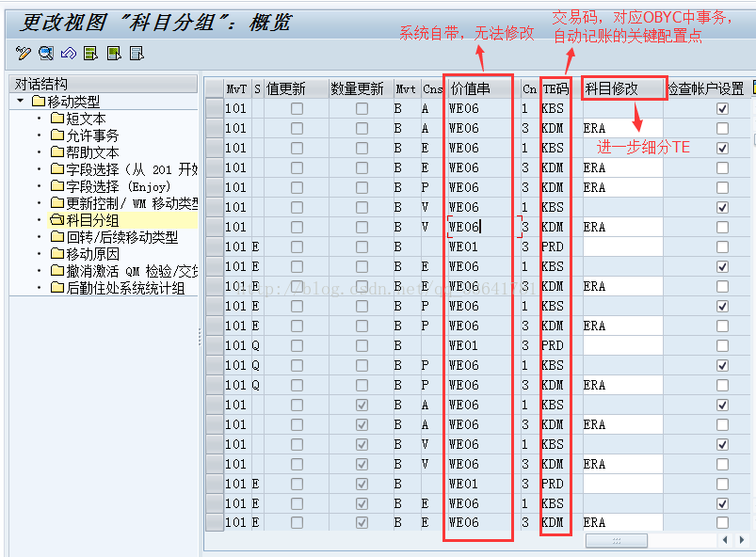Click the 检查帐户设置 column header
This screenshot has width=756, height=557.
(706, 88)
